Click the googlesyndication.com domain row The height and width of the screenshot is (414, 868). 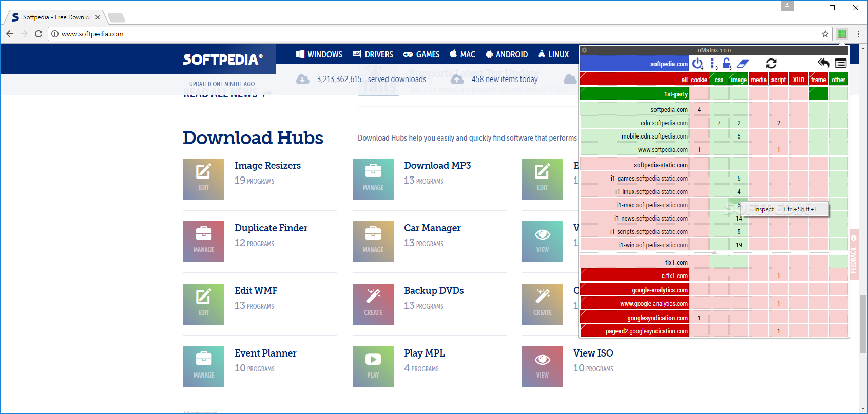(x=634, y=318)
